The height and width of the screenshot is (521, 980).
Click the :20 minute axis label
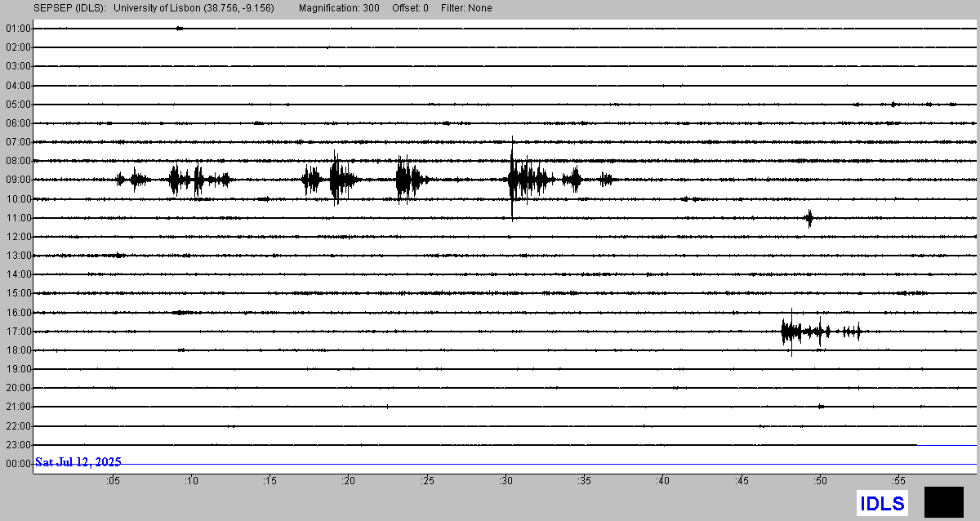tap(348, 481)
